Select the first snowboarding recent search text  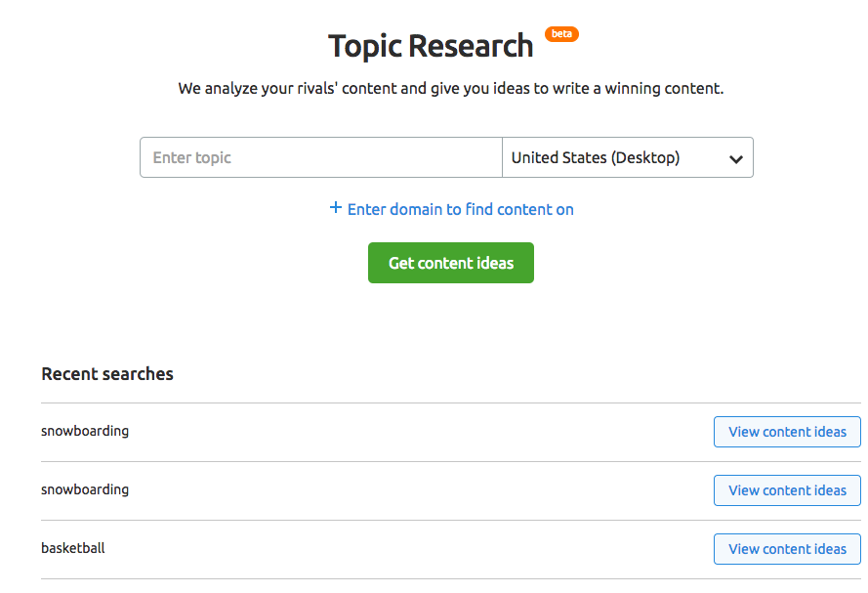(85, 432)
